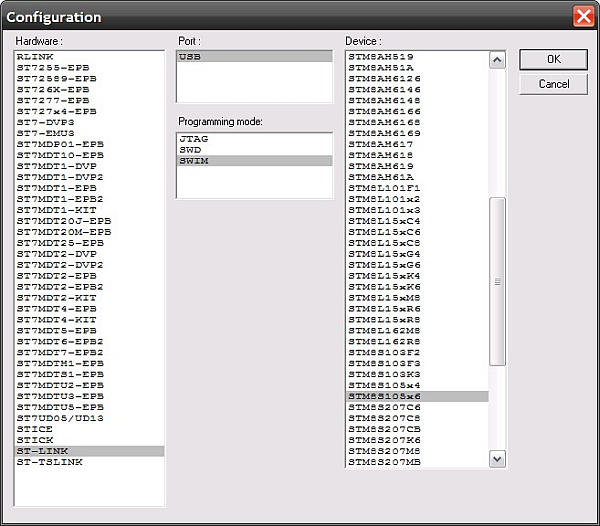Pick device STM8S207M8
This screenshot has width=600, height=526.
(417, 451)
